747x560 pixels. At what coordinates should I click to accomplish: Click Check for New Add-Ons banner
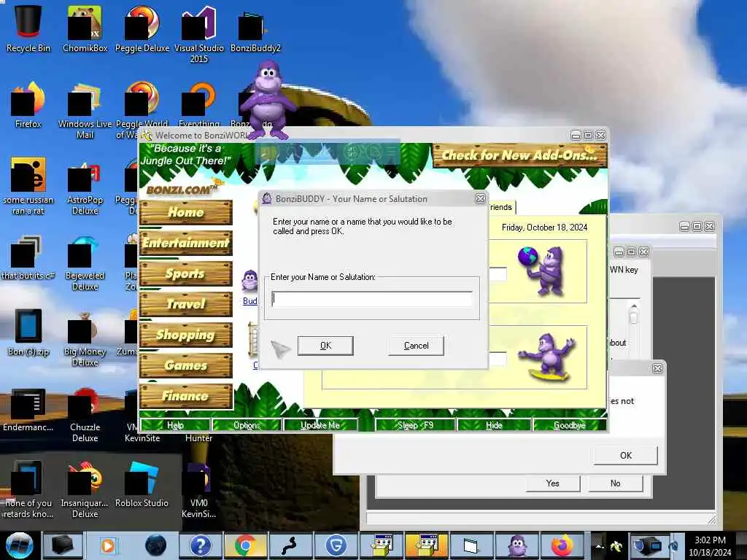click(519, 155)
